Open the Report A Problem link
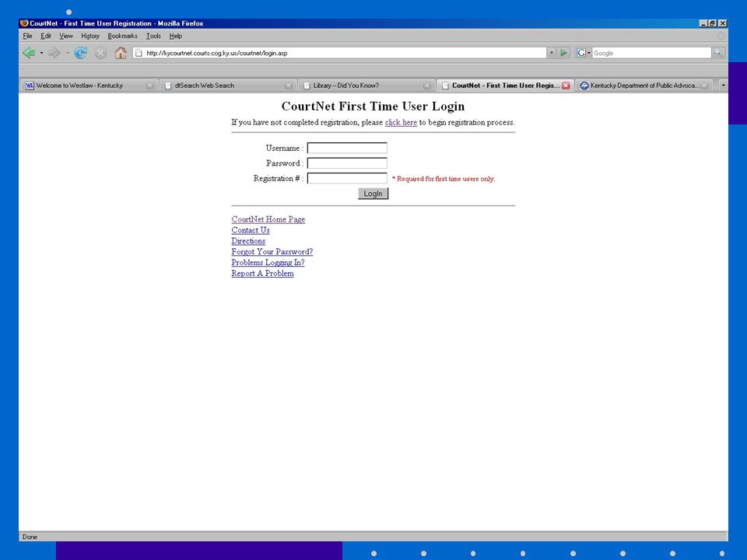Image resolution: width=747 pixels, height=560 pixels. point(262,274)
